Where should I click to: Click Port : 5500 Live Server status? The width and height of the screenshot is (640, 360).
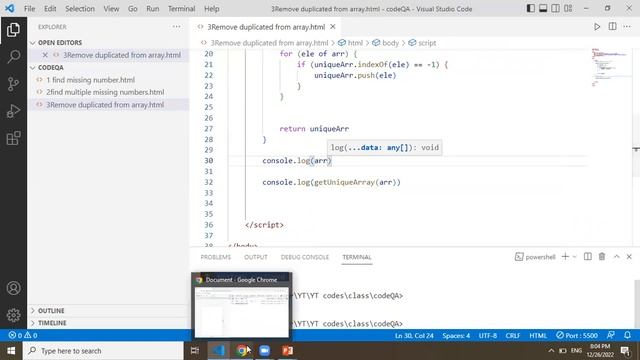coord(577,336)
